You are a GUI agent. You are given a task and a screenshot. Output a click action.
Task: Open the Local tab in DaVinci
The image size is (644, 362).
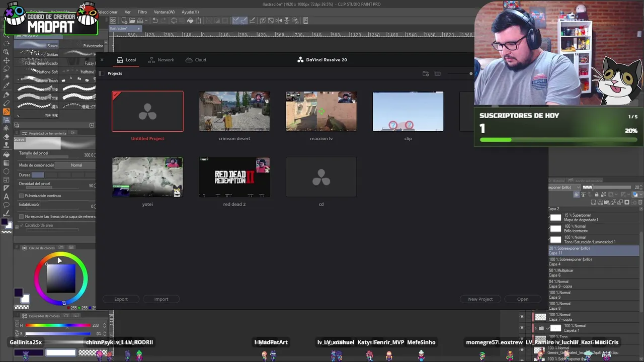[x=126, y=60]
